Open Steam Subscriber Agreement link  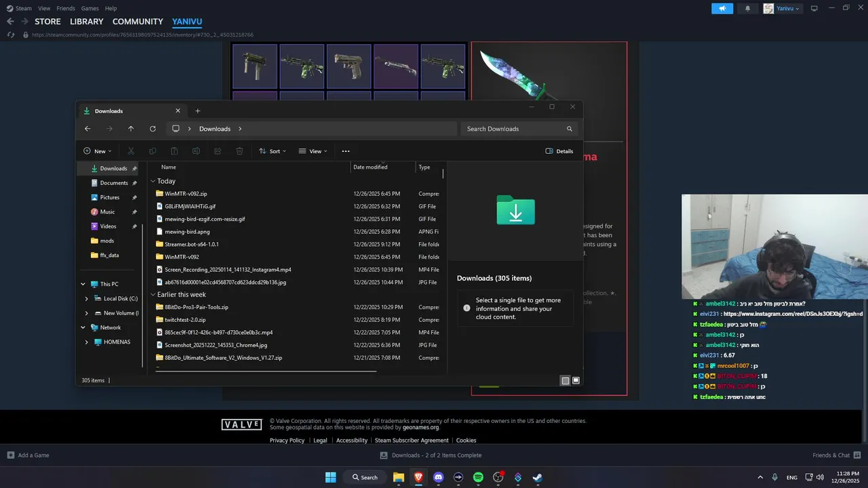tap(412, 441)
